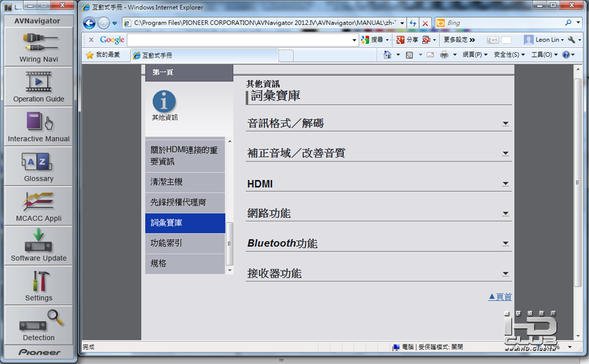
Task: Stop loading the page
Action: [x=425, y=23]
